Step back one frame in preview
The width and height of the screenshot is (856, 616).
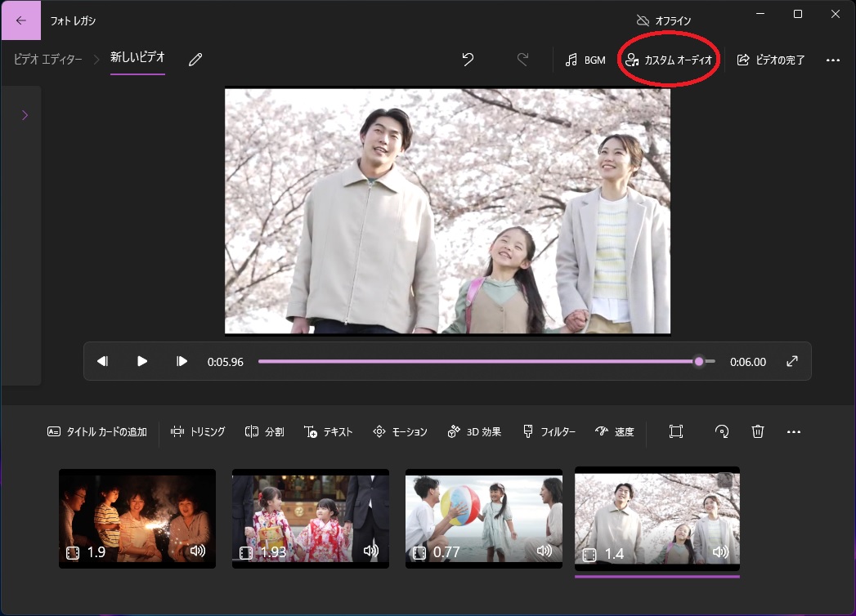tap(102, 361)
